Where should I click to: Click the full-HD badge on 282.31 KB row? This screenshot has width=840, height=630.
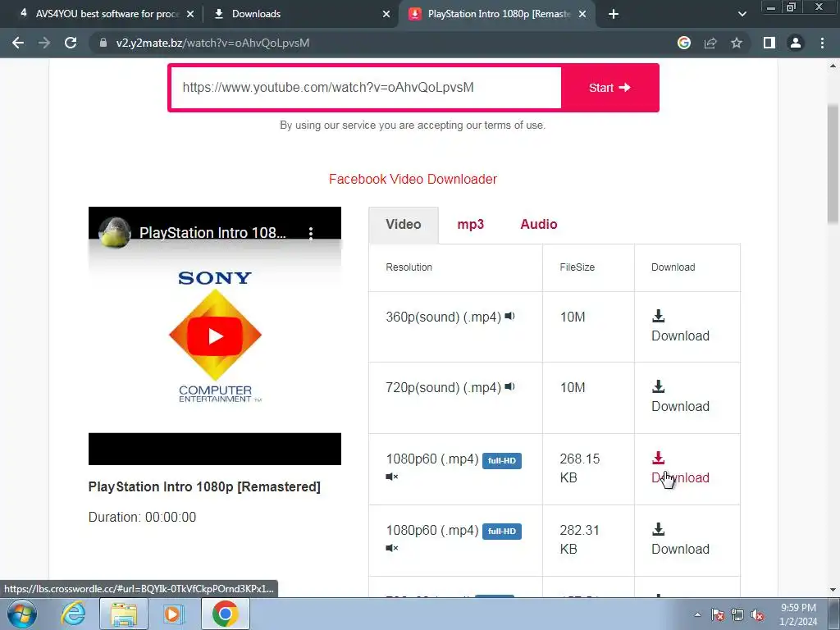coord(502,532)
